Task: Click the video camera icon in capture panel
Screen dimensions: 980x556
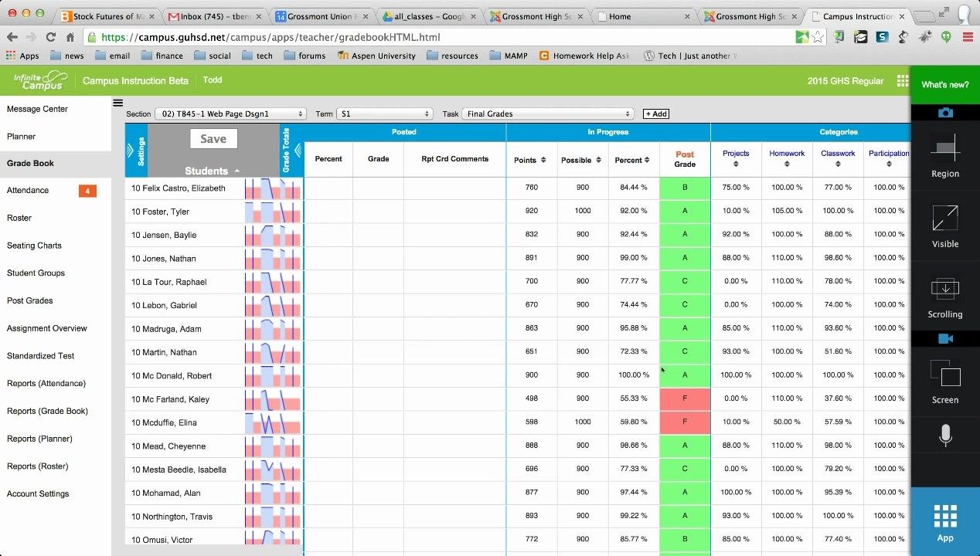Action: (945, 338)
